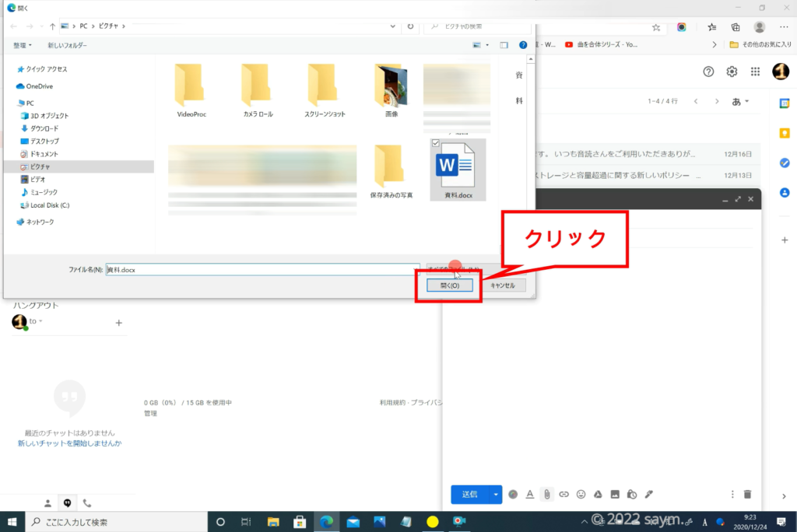Expand the address bar path history dropdown

pyautogui.click(x=393, y=26)
